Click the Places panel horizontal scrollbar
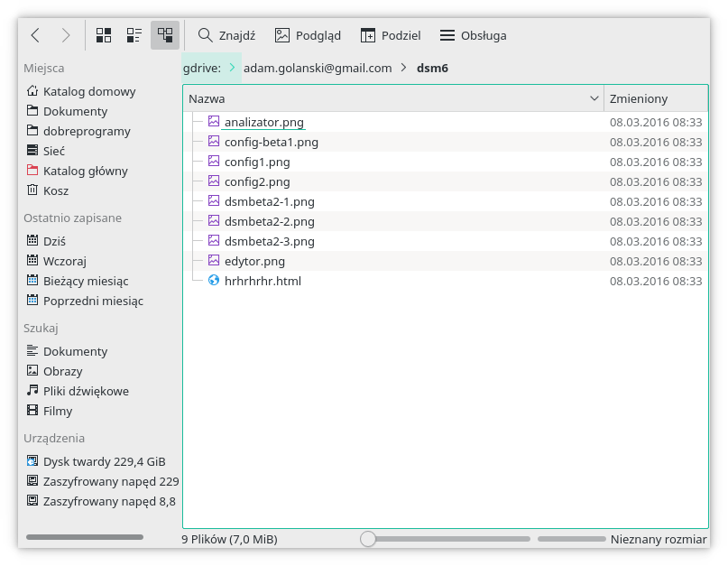The width and height of the screenshot is (728, 566). [x=85, y=537]
